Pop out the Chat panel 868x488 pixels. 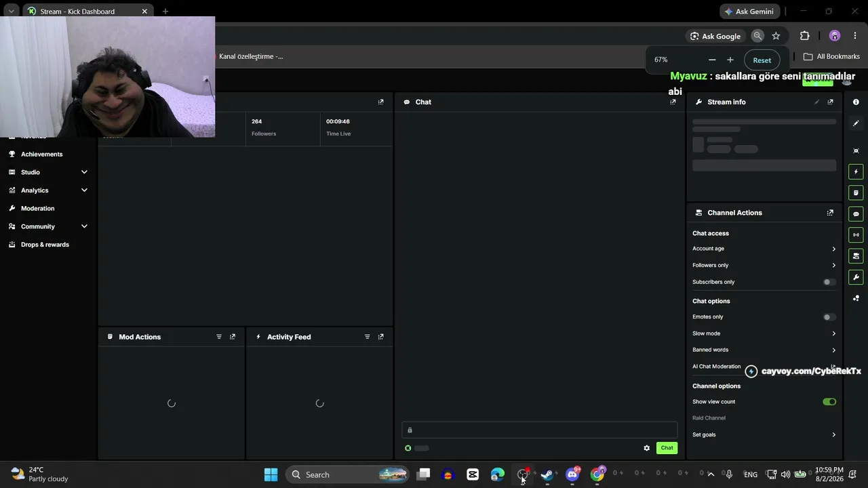673,102
